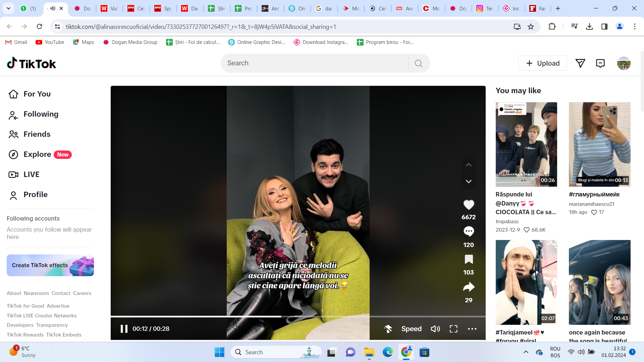Image resolution: width=644 pixels, height=362 pixels.
Task: Save the video with the bookmark icon
Action: [469, 259]
